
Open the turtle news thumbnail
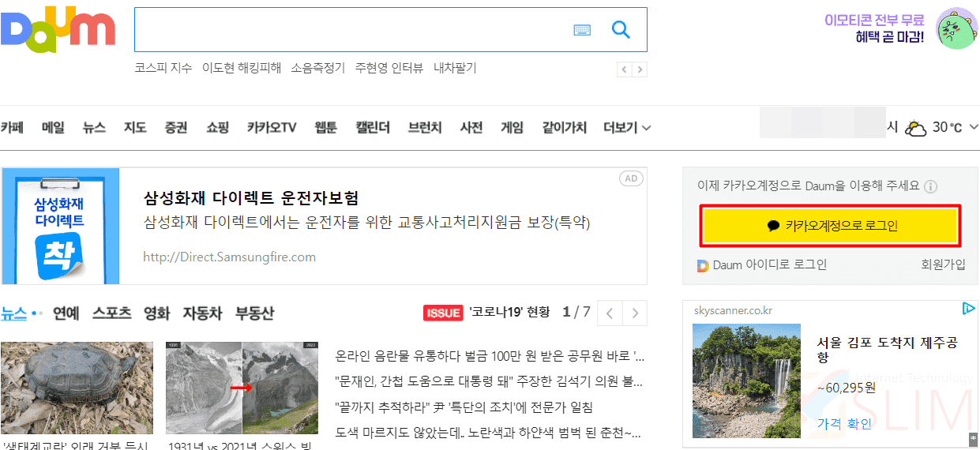[x=77, y=388]
